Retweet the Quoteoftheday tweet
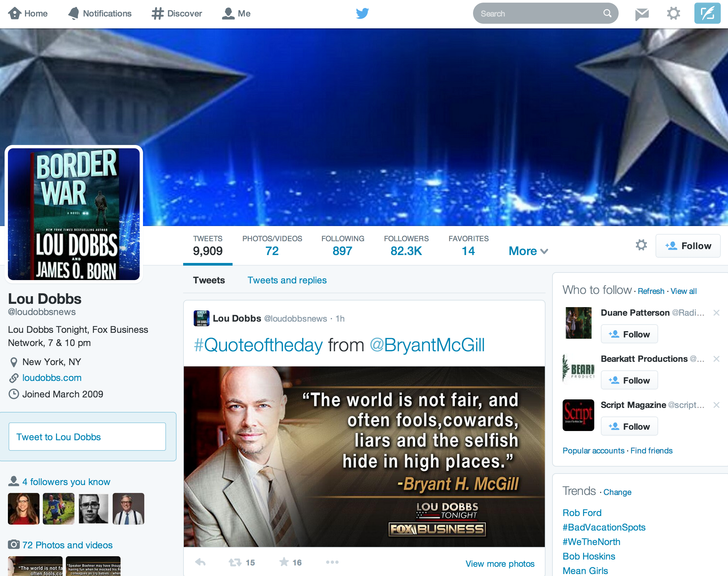This screenshot has width=728, height=576. [235, 562]
